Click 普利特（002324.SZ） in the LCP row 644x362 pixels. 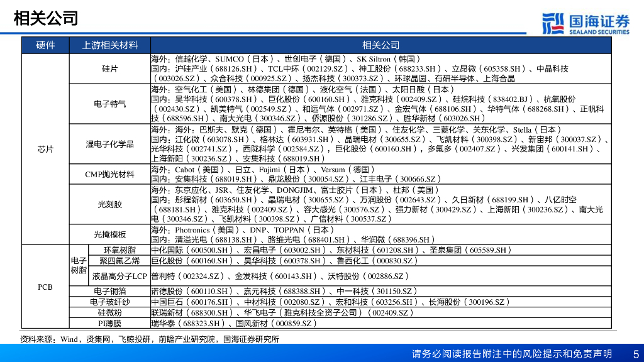187,277
